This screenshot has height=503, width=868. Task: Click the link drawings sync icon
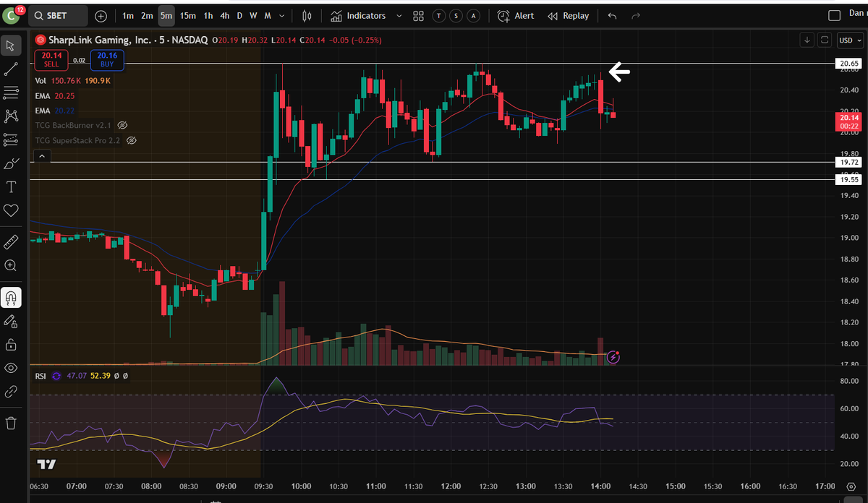[11, 392]
